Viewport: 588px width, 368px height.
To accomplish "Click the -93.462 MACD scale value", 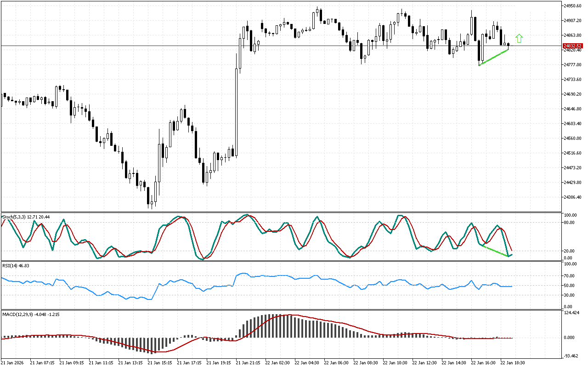I will click(571, 356).
